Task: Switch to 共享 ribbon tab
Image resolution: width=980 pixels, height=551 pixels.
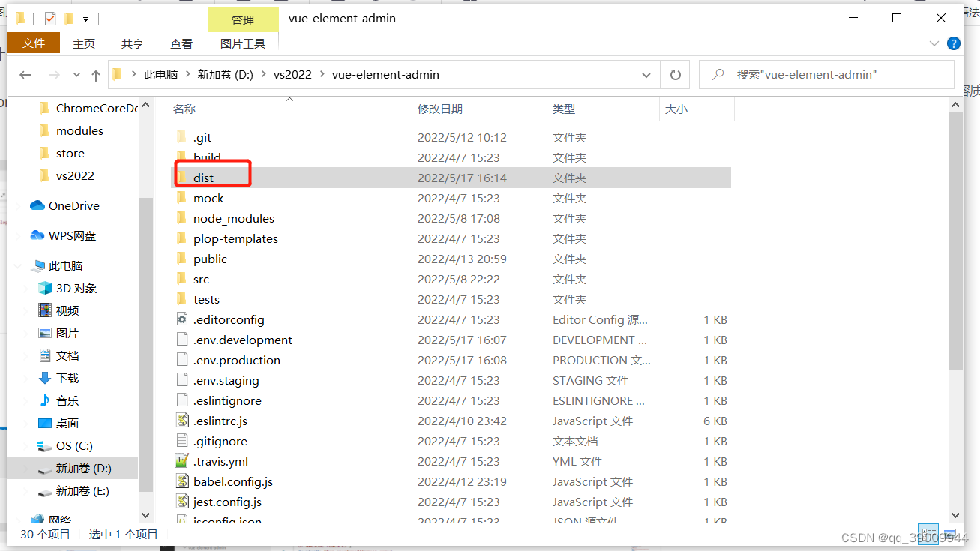Action: point(133,44)
